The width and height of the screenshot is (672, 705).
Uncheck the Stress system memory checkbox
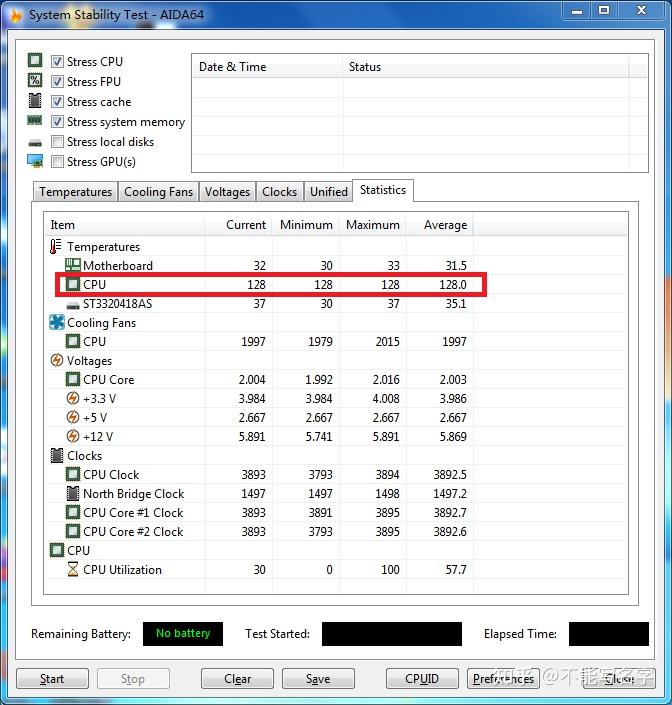tap(57, 121)
